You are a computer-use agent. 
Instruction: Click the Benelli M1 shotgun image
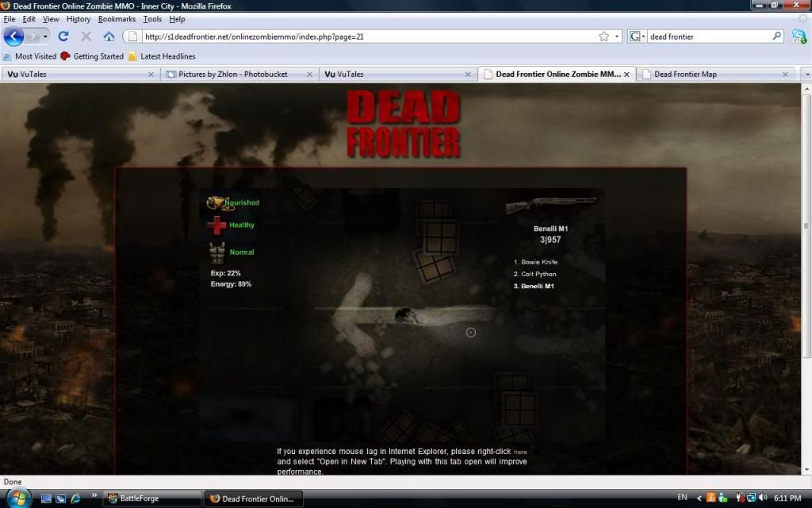coord(551,206)
